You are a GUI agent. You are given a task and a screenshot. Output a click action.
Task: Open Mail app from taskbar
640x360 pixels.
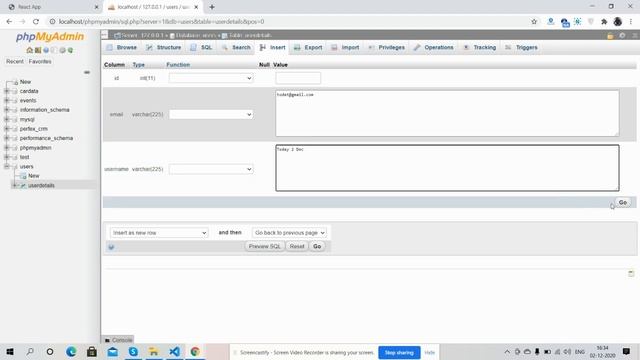[x=113, y=351]
